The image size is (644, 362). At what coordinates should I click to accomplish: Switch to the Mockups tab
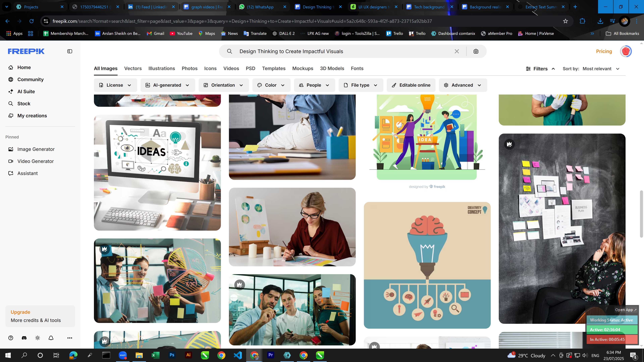303,68
